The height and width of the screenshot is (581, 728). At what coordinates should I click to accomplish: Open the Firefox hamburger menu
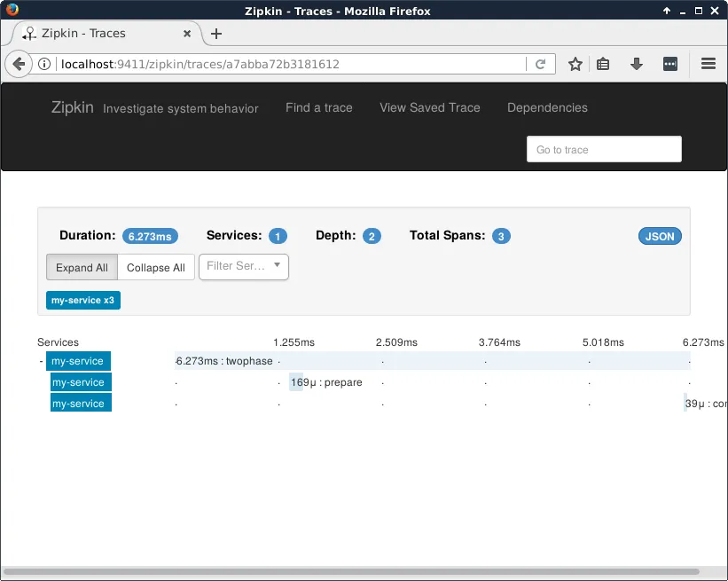pos(708,64)
